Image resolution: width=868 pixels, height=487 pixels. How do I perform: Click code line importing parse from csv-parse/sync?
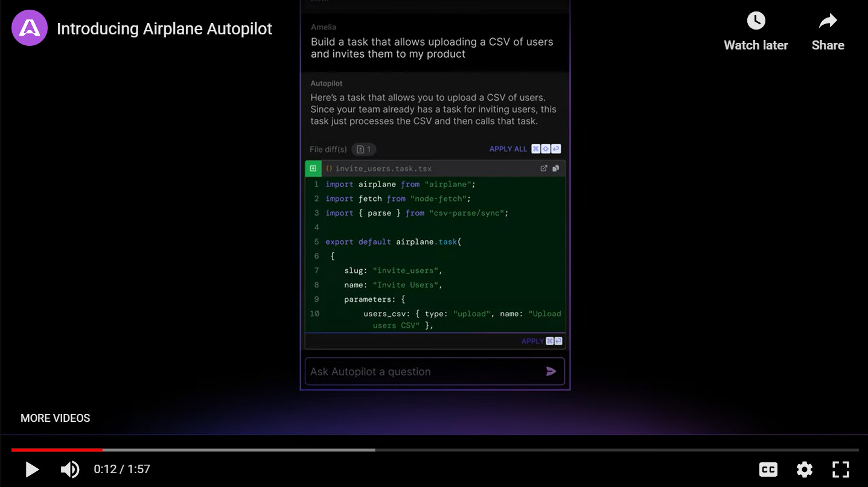(416, 213)
